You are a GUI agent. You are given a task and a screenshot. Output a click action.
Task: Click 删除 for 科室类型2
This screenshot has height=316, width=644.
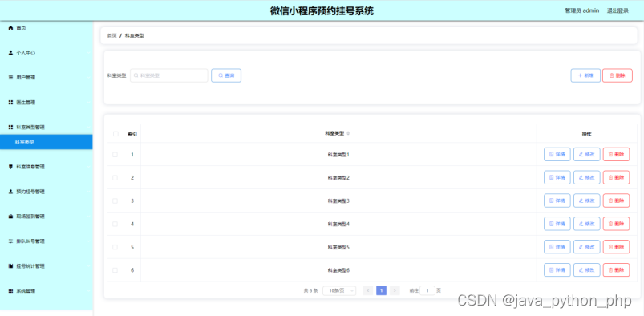click(616, 177)
